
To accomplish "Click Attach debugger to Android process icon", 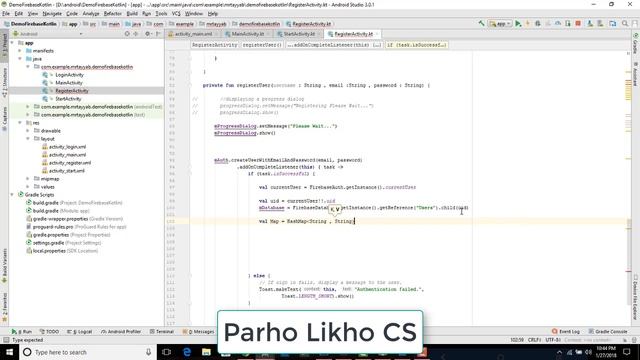I will (568, 24).
